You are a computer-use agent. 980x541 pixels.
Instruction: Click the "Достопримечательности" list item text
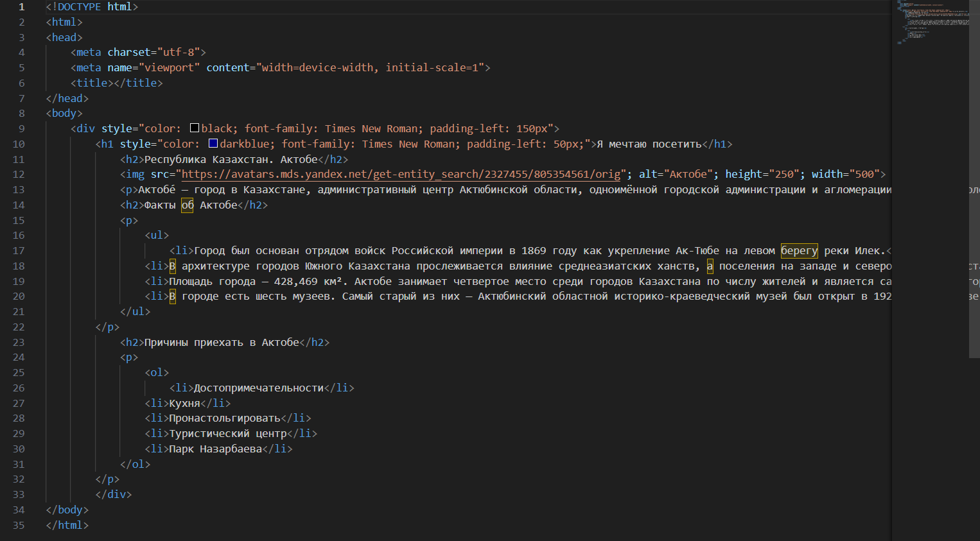tap(258, 388)
